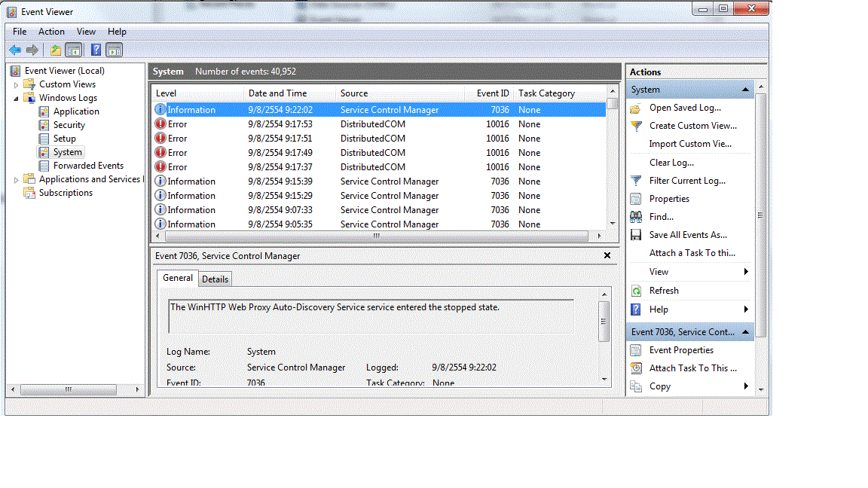Screen dimensions: 868x488
Task: Click the Forward arrow toolbar icon
Action: (32, 50)
